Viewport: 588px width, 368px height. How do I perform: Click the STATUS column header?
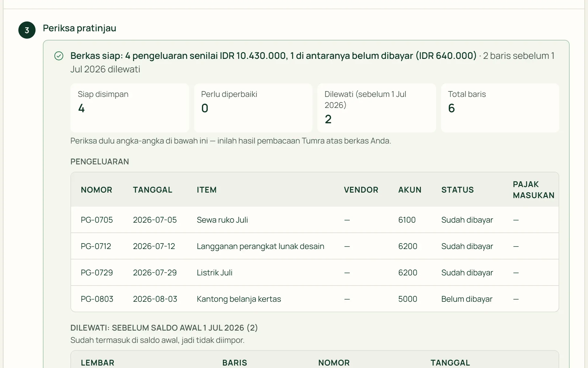tap(458, 190)
